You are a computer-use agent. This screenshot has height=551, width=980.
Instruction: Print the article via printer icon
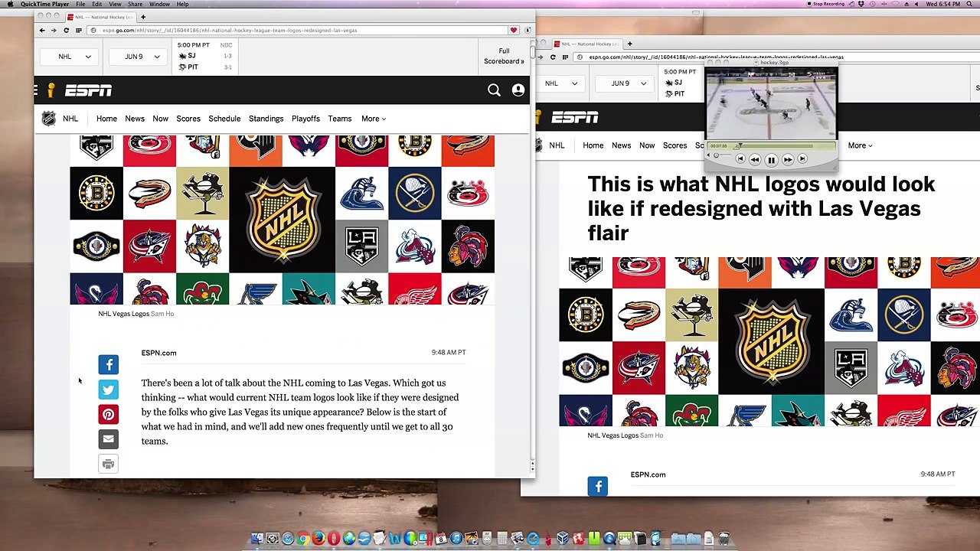[x=108, y=464]
